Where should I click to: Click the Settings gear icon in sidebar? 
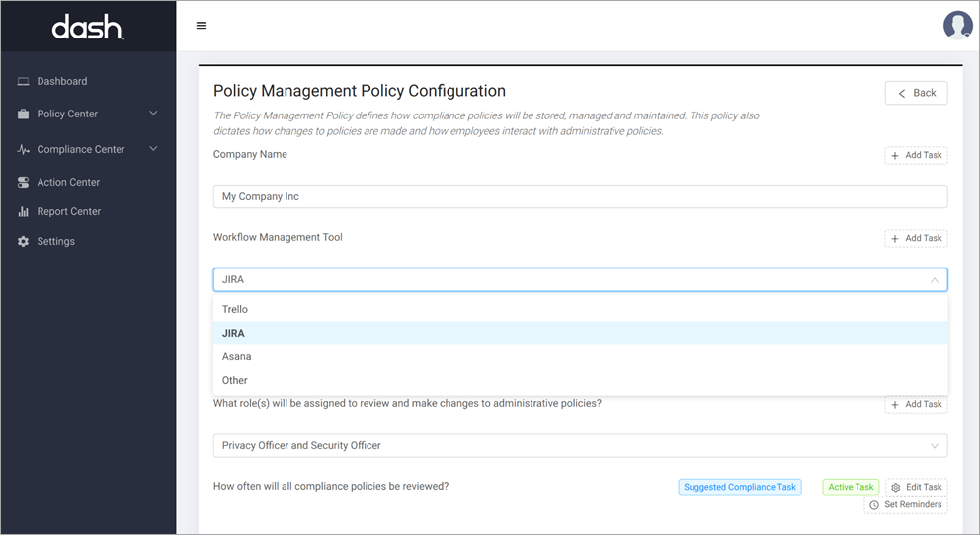coord(24,241)
